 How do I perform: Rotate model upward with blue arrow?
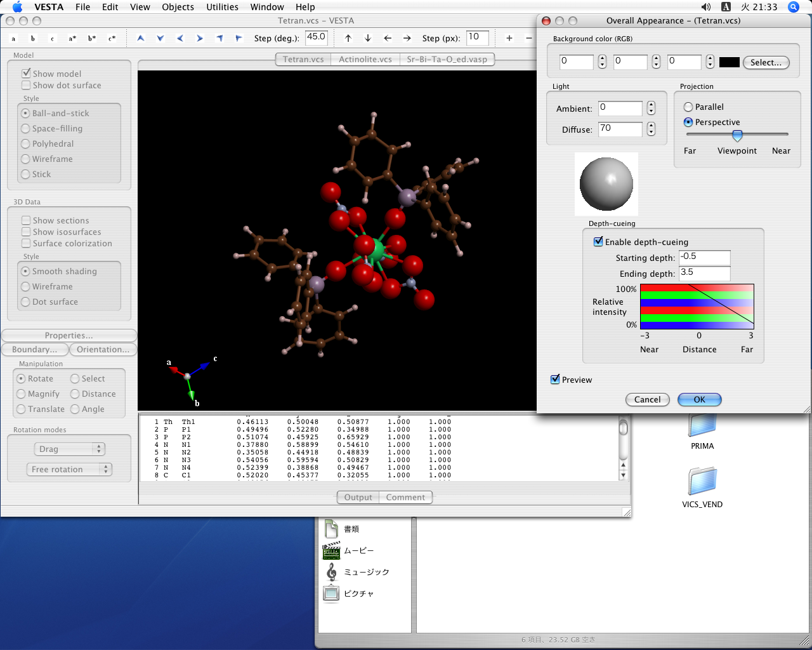(141, 39)
